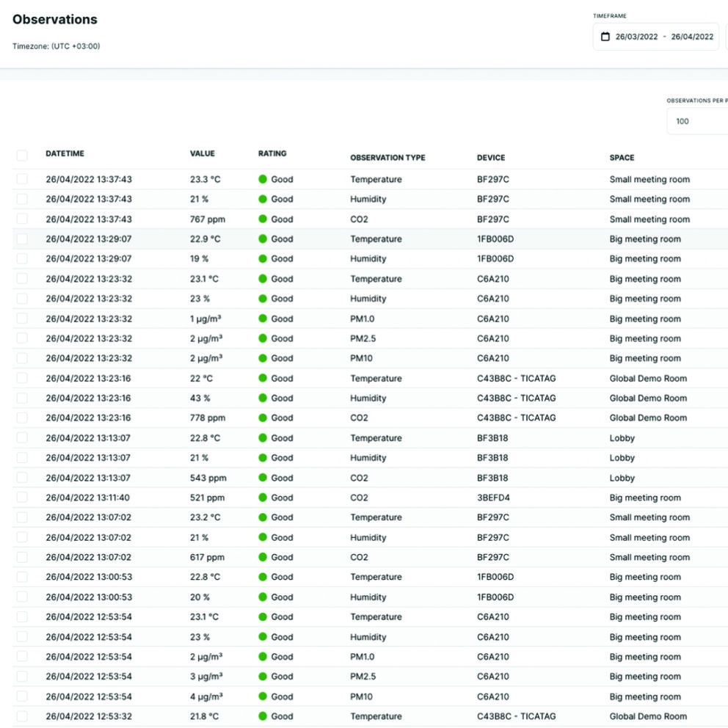
Task: Click the OBSERVATION TYPE column header
Action: pyautogui.click(x=387, y=158)
